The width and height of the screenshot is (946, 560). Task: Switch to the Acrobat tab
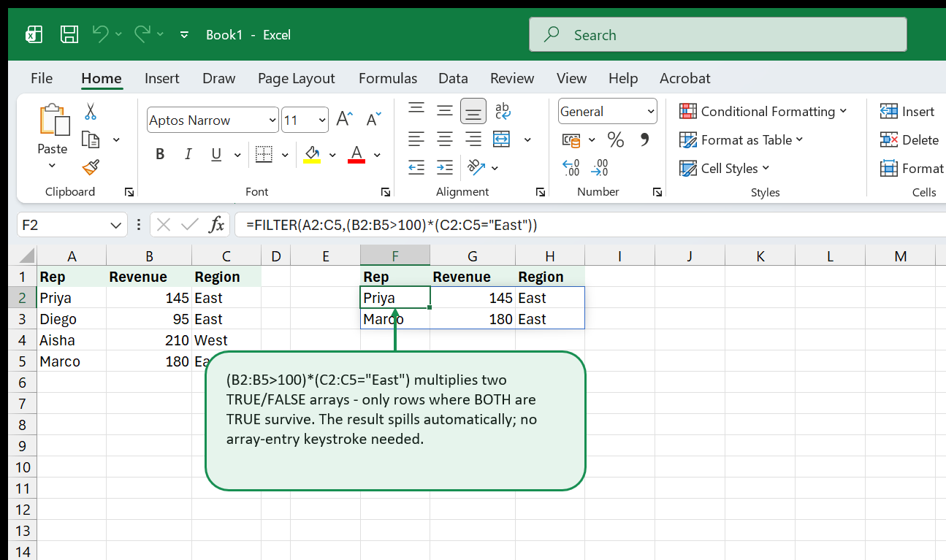pyautogui.click(x=684, y=78)
